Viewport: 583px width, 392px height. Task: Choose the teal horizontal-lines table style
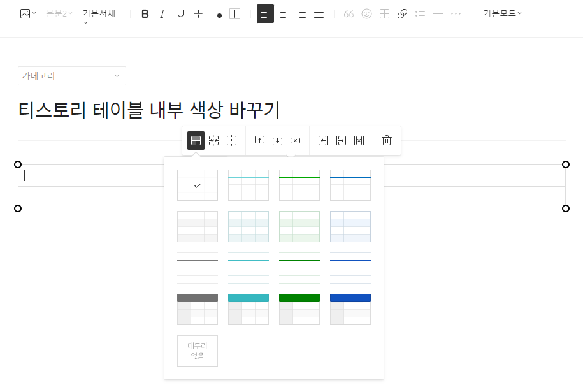(248, 268)
